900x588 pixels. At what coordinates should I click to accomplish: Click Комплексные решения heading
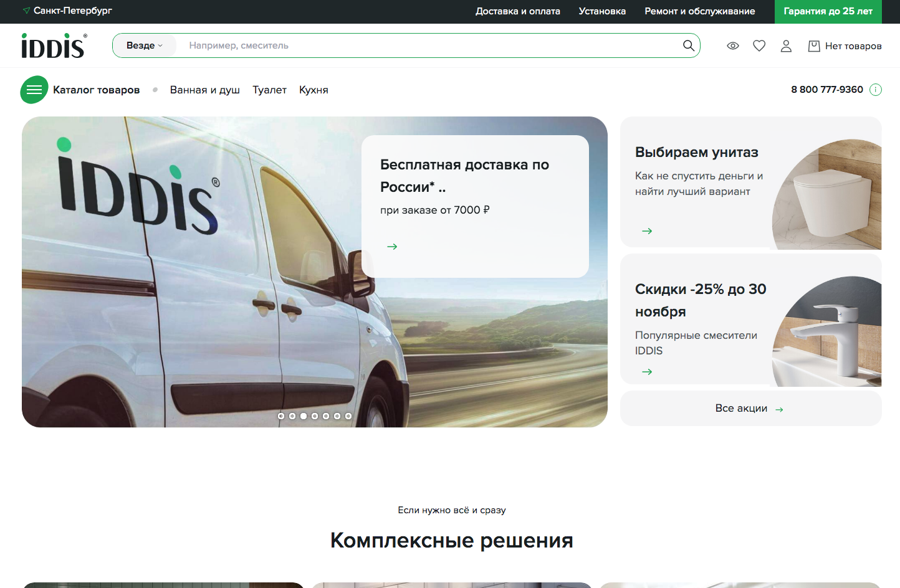click(x=452, y=540)
